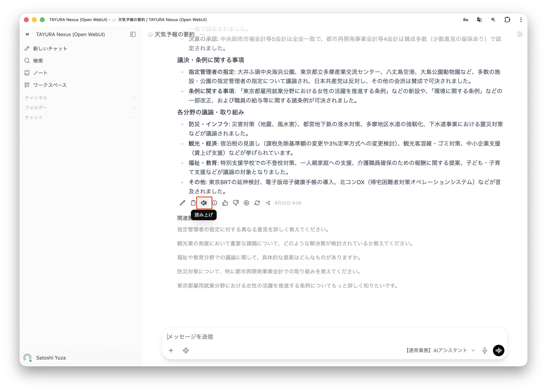
Task: Expand the チャット section
Action: click(34, 117)
